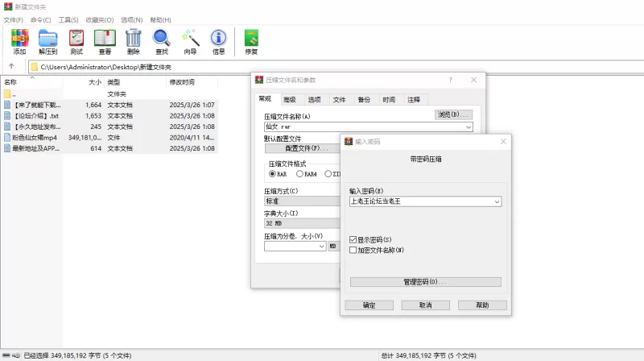Uncheck the 显示密码(S) checkbox
This screenshot has height=361, width=644.
[x=353, y=239]
